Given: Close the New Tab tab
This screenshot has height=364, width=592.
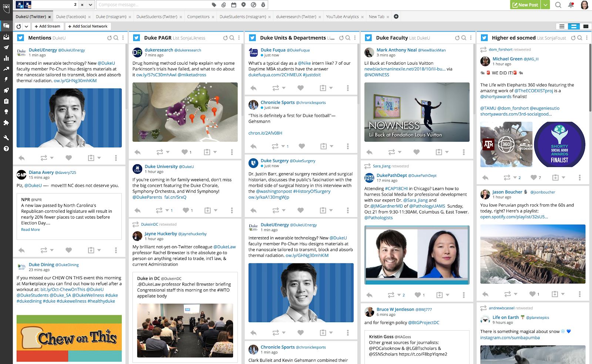Looking at the screenshot, I should click(x=387, y=17).
